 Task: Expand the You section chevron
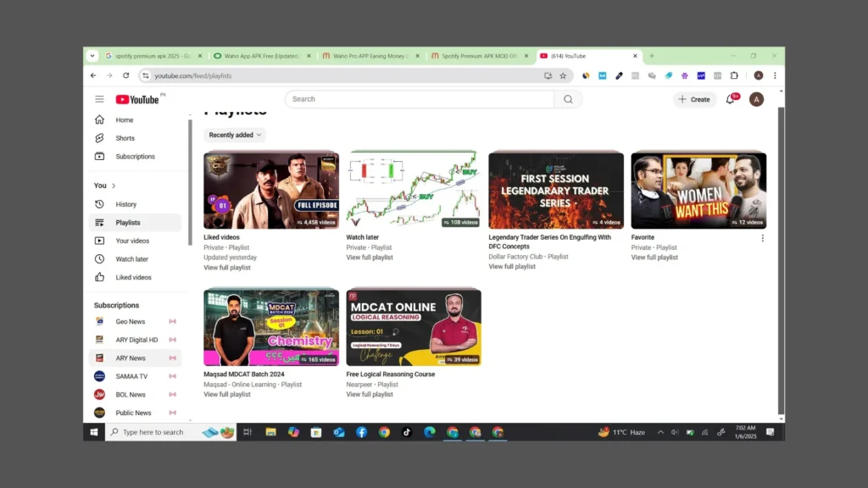pyautogui.click(x=114, y=186)
